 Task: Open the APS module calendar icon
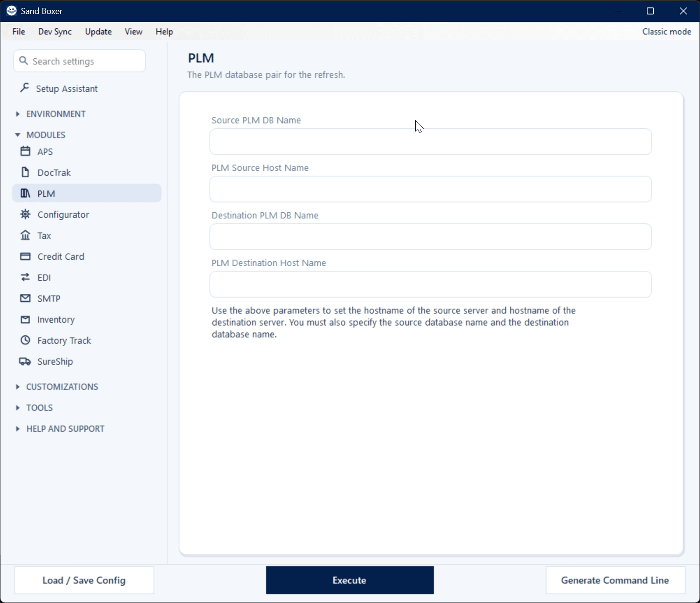[x=25, y=152]
